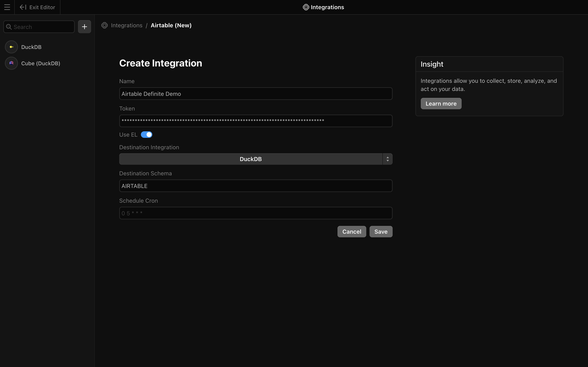
Task: Go to Integrations breadcrumb link
Action: click(x=127, y=25)
